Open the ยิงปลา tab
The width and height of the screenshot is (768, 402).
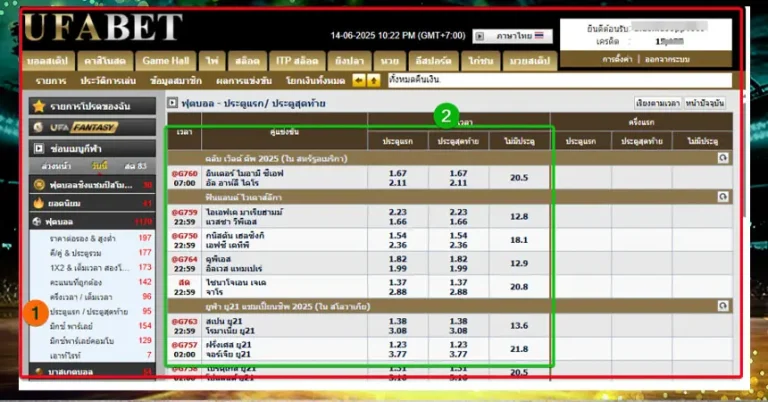[350, 61]
